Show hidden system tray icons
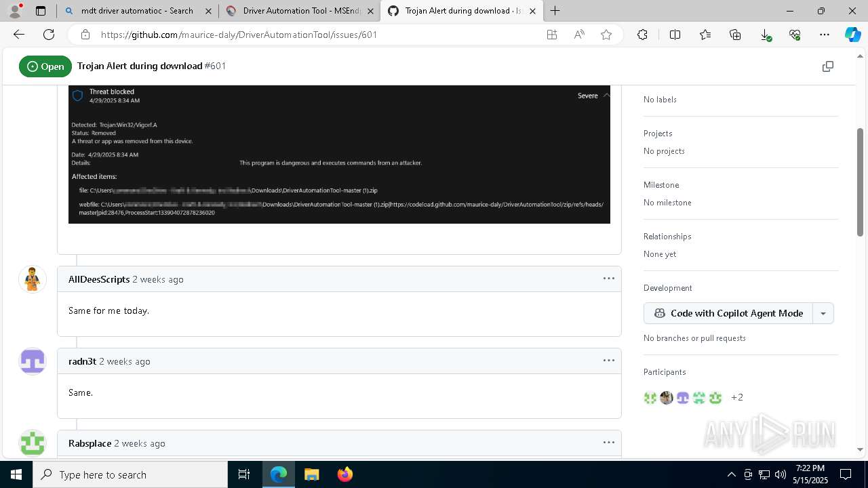 [x=731, y=474]
